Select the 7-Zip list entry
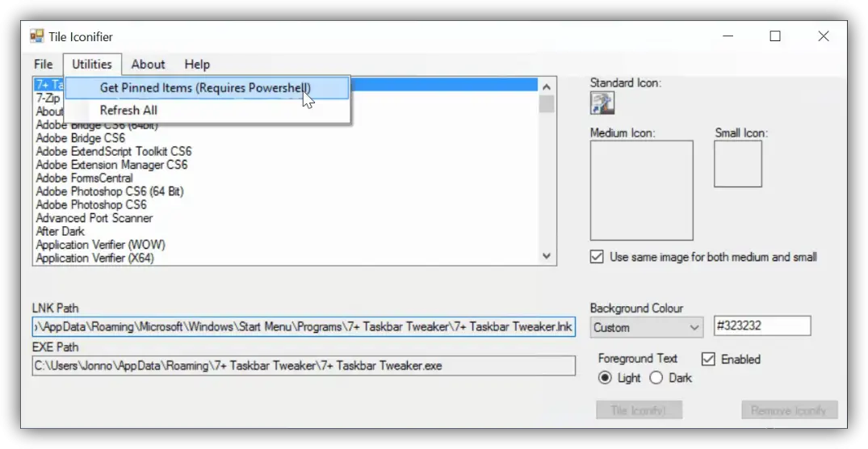The height and width of the screenshot is (449, 868). pos(48,99)
